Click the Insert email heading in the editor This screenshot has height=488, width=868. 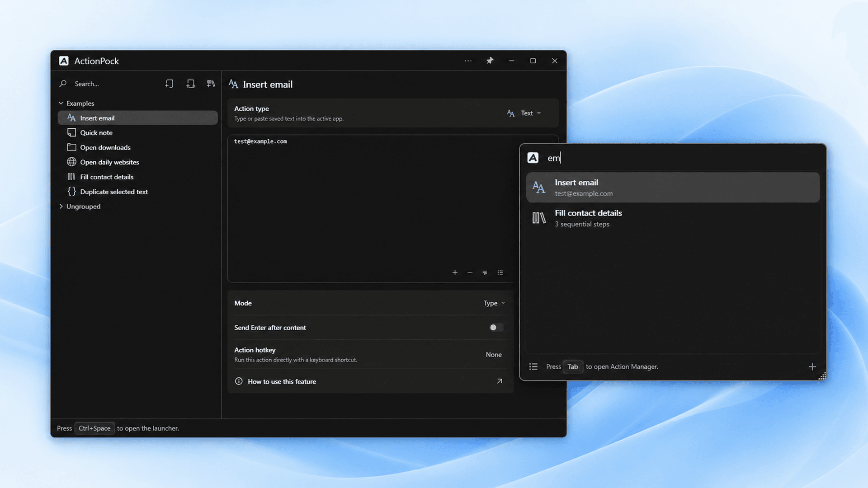(268, 84)
